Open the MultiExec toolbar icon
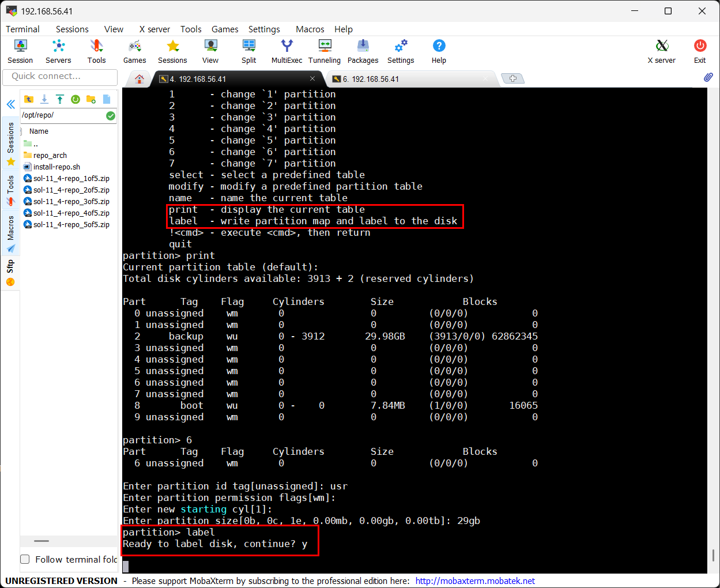 point(287,51)
